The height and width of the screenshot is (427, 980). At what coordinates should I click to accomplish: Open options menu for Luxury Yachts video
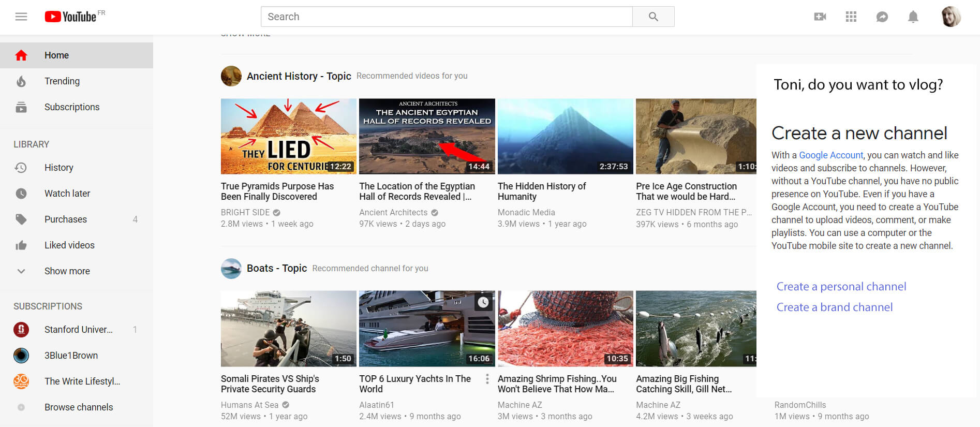[x=487, y=379]
